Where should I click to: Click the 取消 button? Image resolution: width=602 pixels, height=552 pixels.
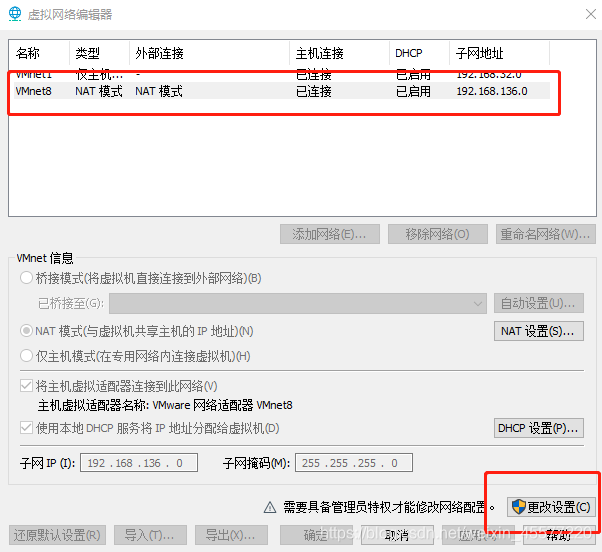click(397, 535)
